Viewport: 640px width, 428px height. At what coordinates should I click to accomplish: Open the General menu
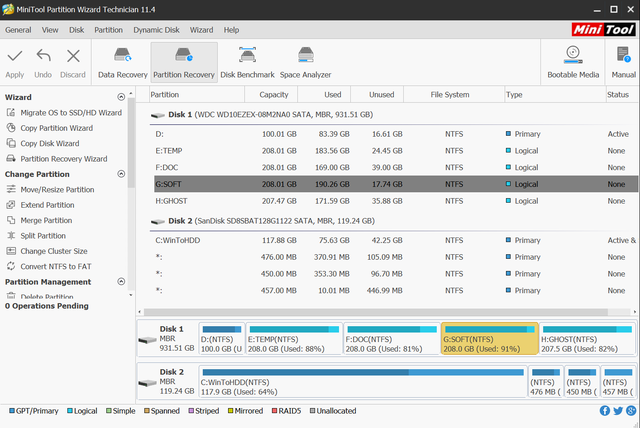(18, 30)
